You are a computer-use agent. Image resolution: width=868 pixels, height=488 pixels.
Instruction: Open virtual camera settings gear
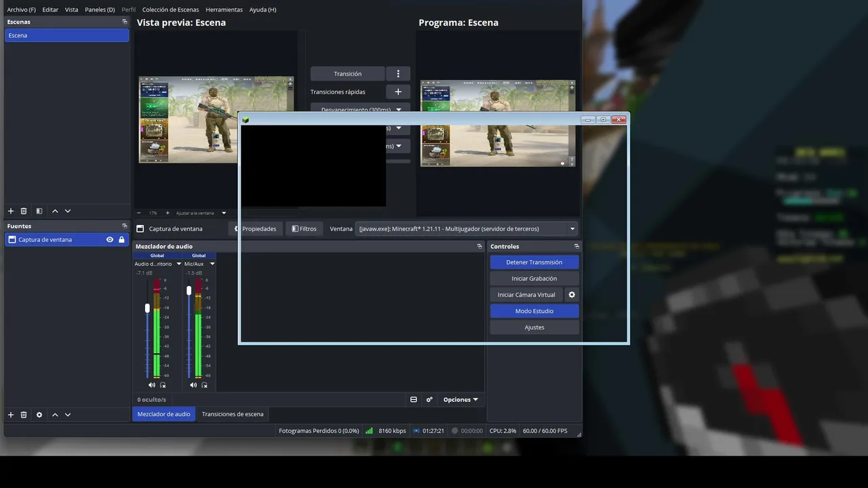click(x=572, y=295)
